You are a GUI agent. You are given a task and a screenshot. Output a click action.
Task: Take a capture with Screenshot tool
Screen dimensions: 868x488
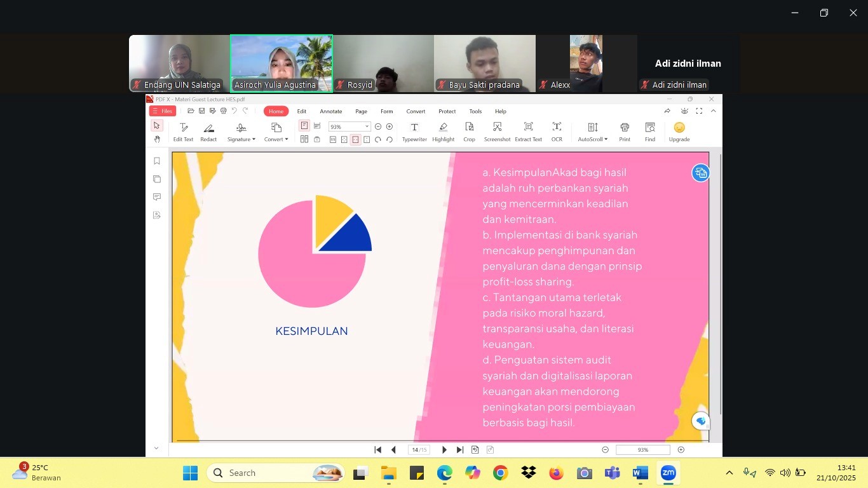[497, 131]
